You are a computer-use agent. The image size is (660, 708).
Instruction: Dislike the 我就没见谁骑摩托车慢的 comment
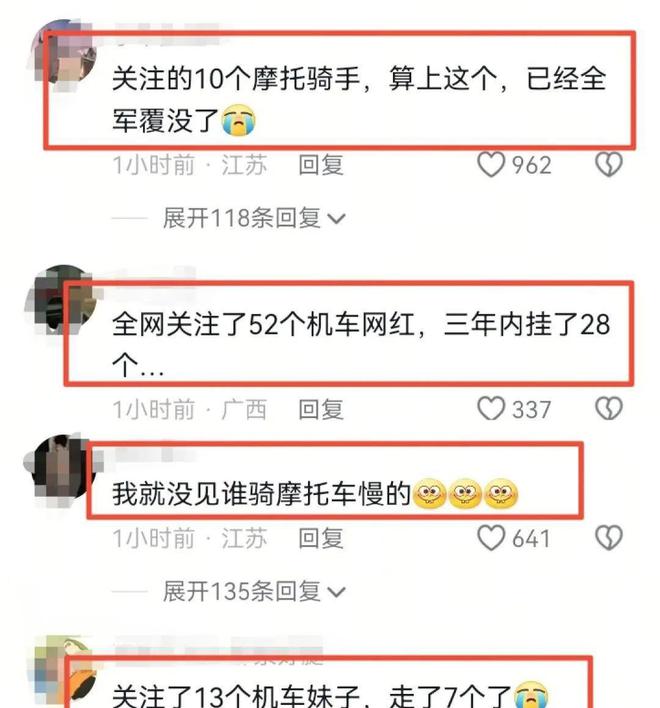(609, 538)
